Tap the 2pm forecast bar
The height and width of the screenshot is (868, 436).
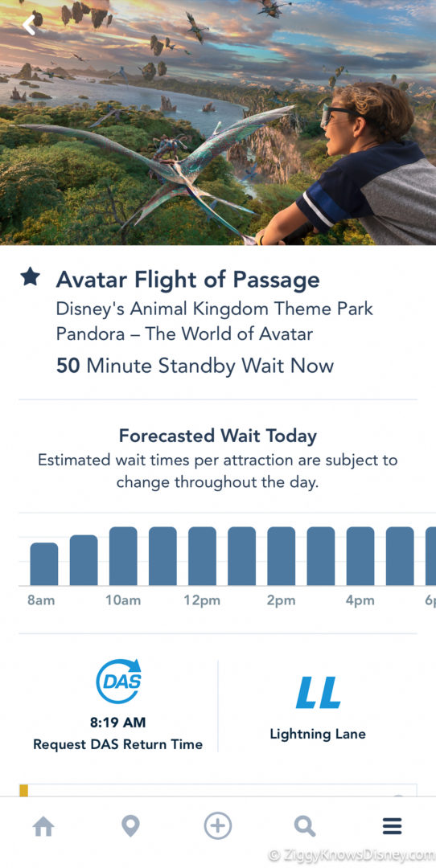(x=282, y=556)
